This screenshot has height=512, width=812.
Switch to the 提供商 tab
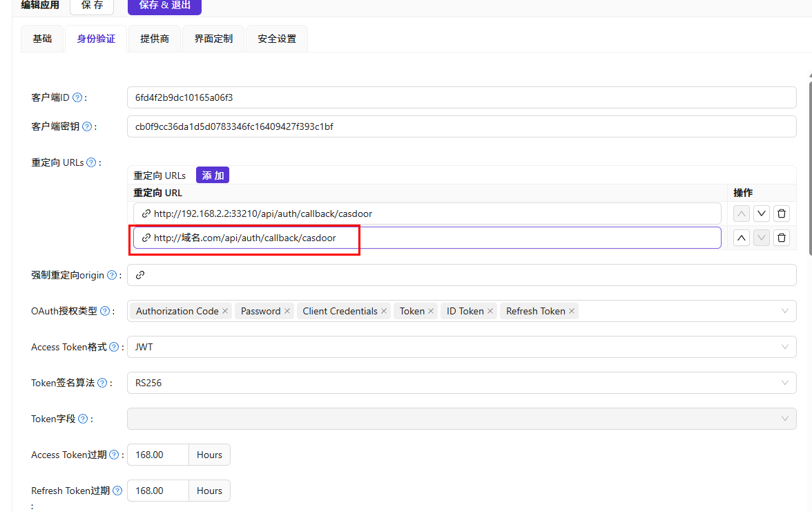pyautogui.click(x=155, y=39)
